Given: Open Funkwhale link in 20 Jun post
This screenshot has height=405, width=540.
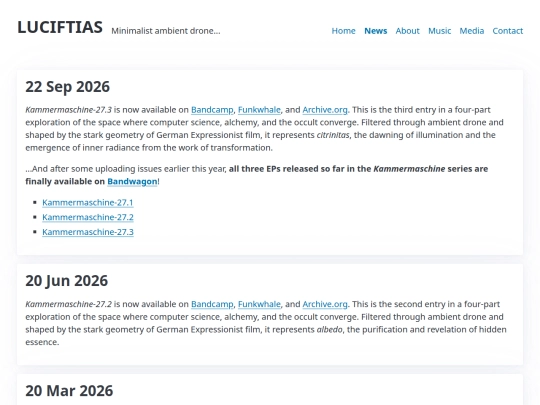Looking at the screenshot, I should pos(259,304).
